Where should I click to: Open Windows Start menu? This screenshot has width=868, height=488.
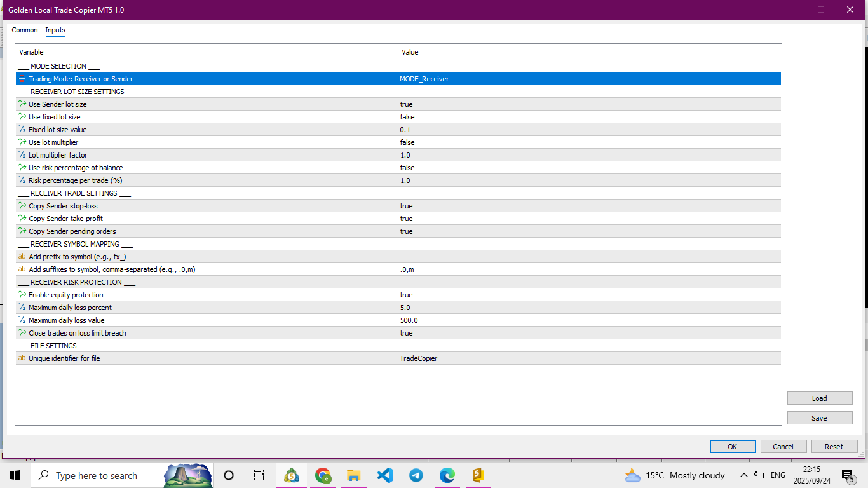click(15, 475)
